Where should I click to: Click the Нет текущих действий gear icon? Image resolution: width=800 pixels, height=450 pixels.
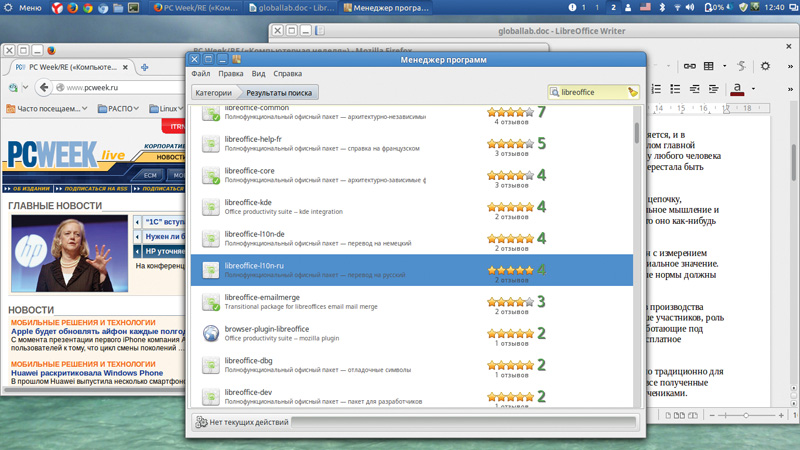pyautogui.click(x=202, y=422)
